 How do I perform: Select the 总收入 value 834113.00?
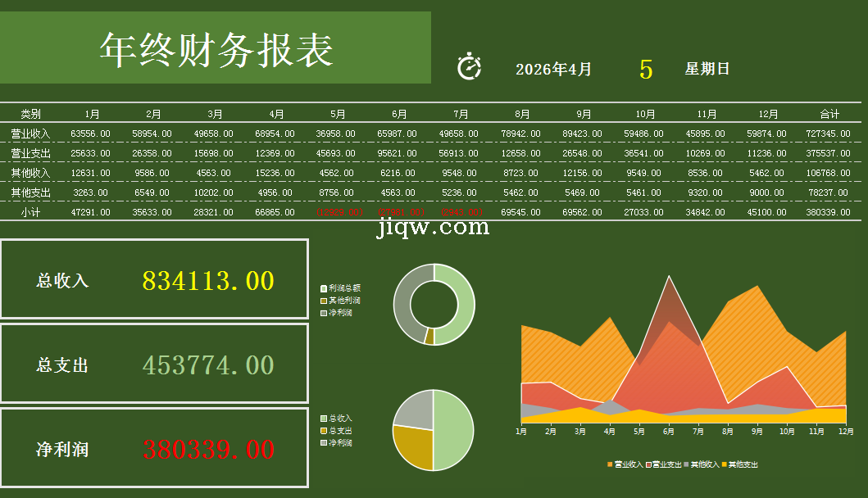pos(208,281)
